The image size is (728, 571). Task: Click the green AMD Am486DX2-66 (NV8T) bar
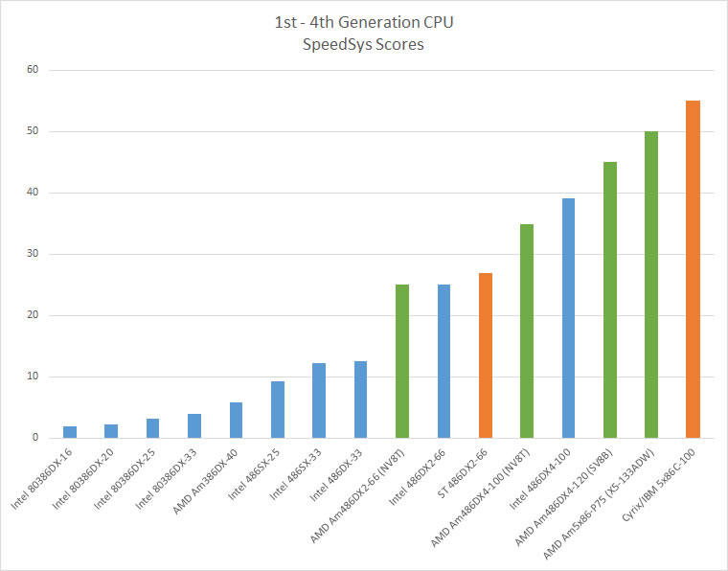402,361
